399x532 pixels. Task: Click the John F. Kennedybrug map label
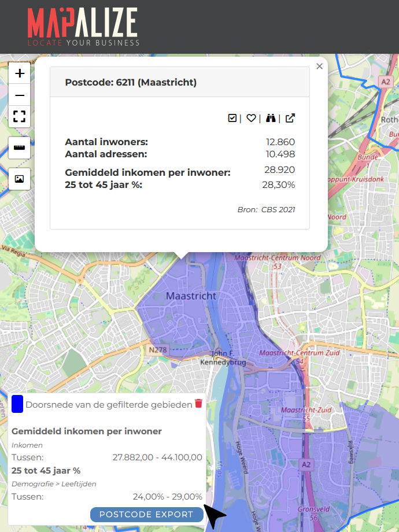pyautogui.click(x=222, y=358)
